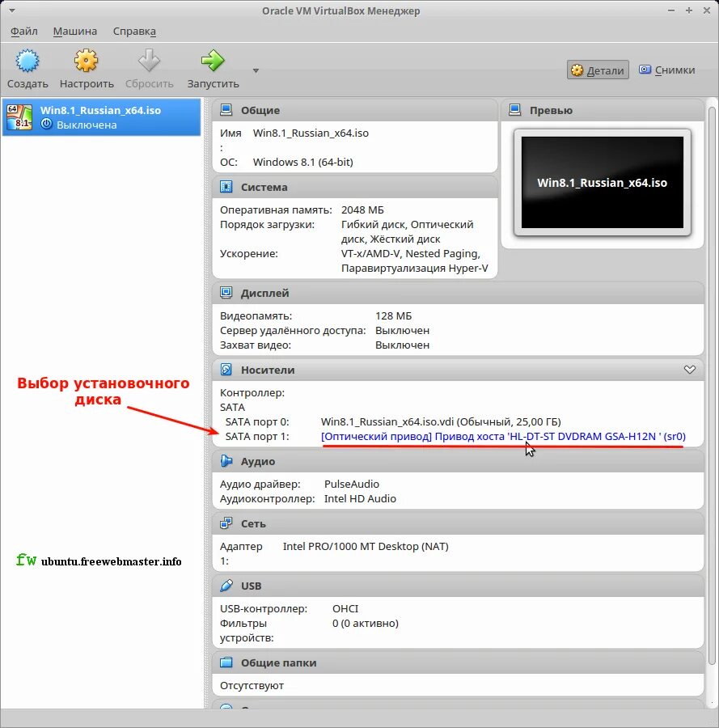Open USB section header
This screenshot has height=728, width=719.
pyautogui.click(x=251, y=586)
